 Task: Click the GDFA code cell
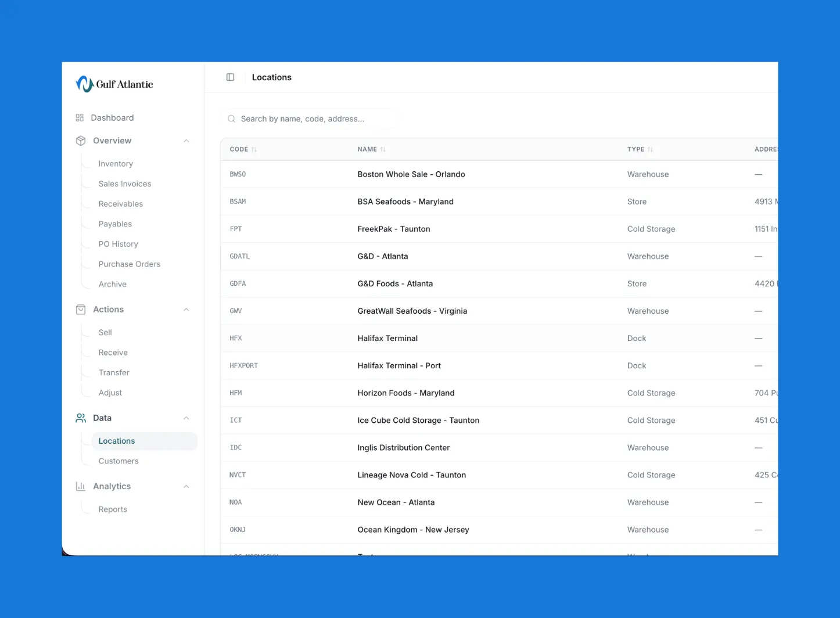click(x=238, y=283)
